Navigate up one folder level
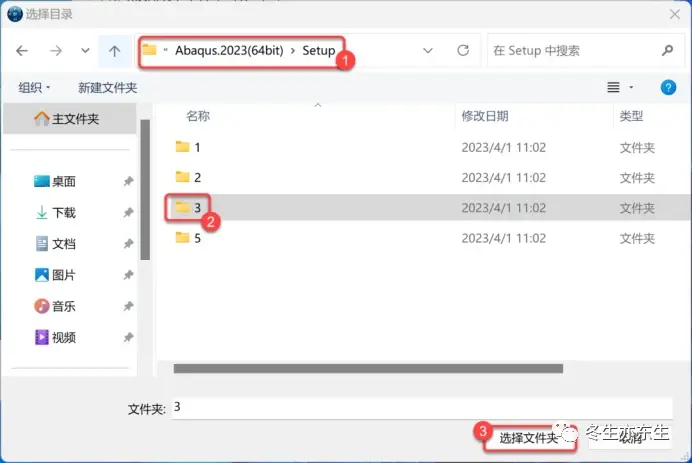The image size is (692, 463). (114, 51)
